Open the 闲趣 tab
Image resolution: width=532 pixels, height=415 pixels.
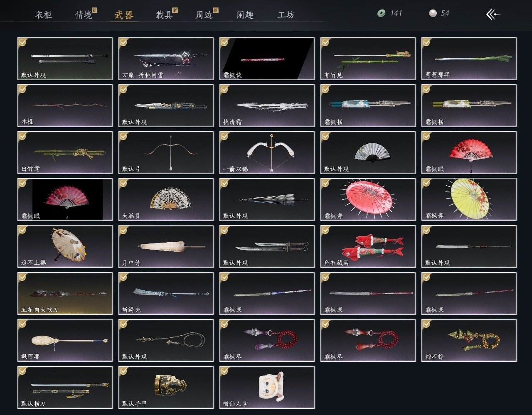(x=245, y=15)
